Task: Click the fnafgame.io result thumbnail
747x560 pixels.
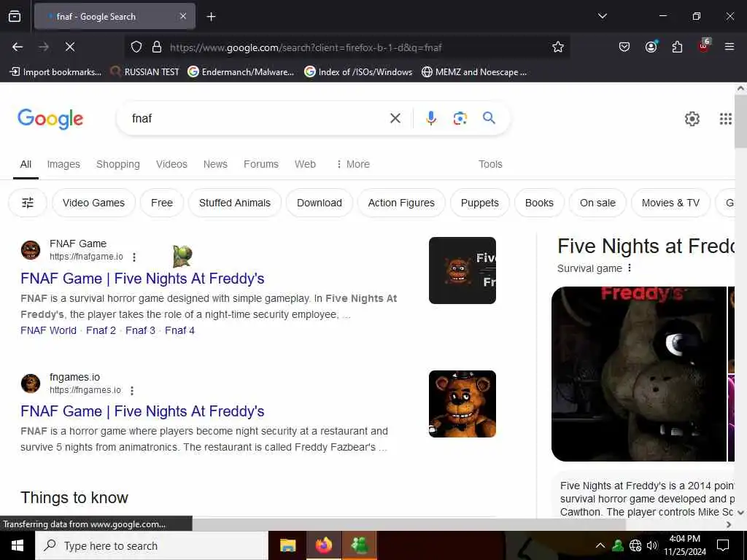Action: click(x=462, y=271)
